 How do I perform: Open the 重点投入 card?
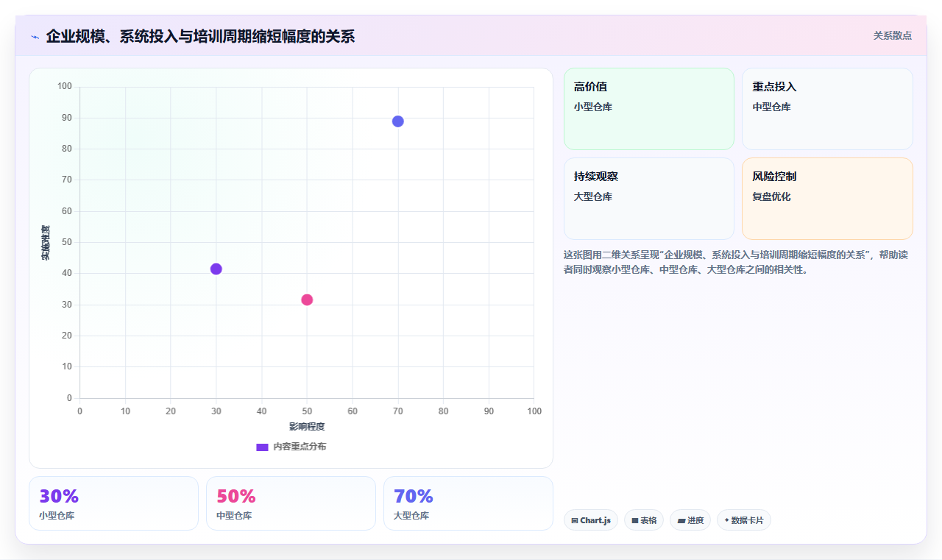[827, 109]
